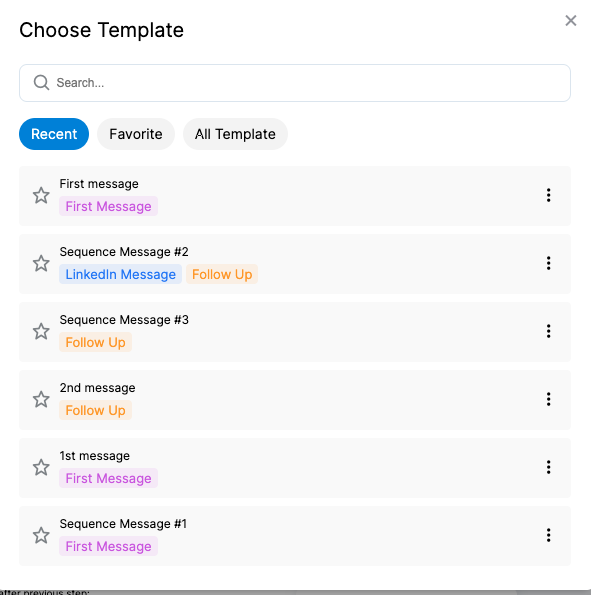The height and width of the screenshot is (595, 591).
Task: Expand more options for Sequence Message #3
Action: click(x=548, y=331)
